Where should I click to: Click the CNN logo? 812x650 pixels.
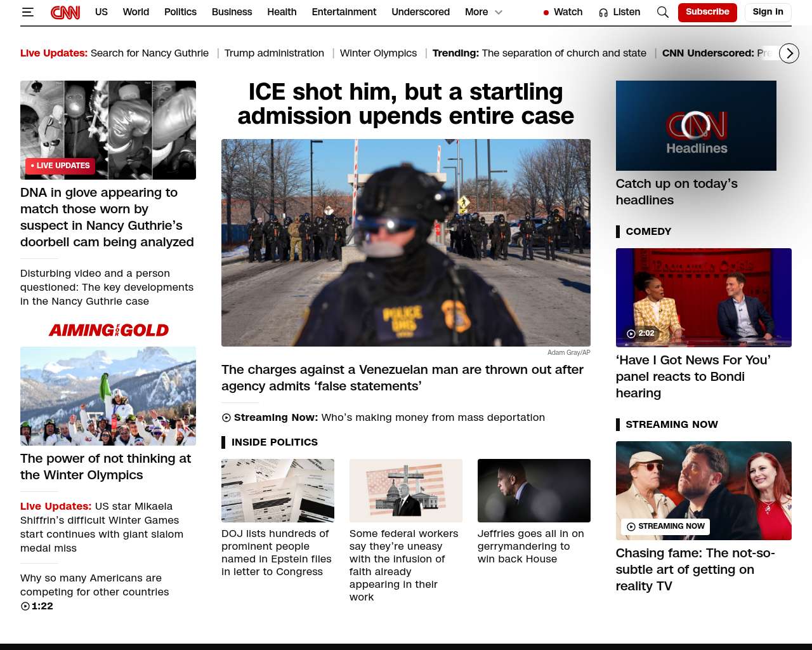65,12
